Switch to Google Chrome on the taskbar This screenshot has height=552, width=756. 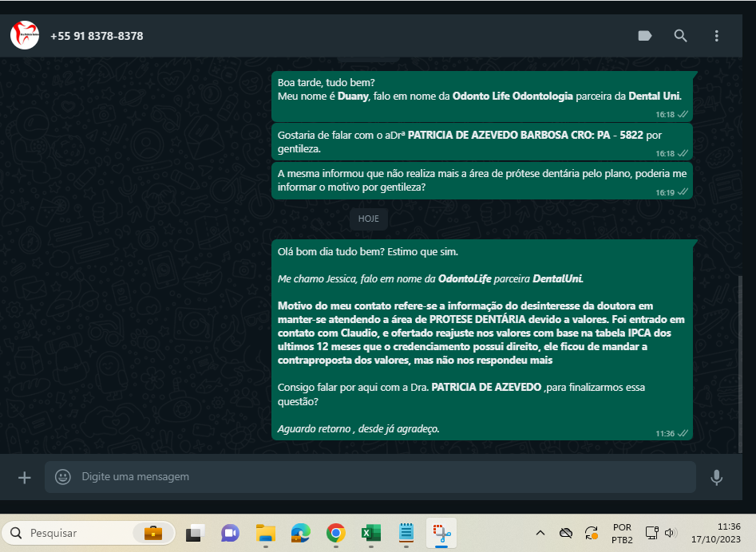coord(335,533)
